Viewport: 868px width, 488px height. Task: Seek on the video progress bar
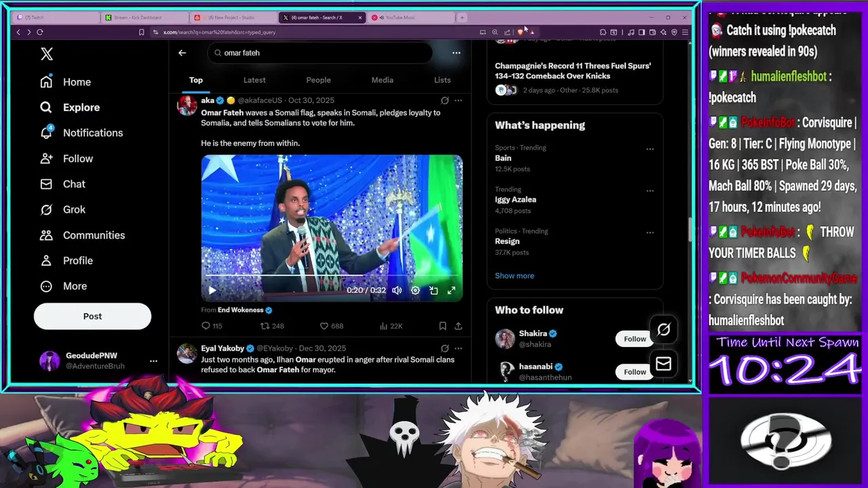click(332, 276)
